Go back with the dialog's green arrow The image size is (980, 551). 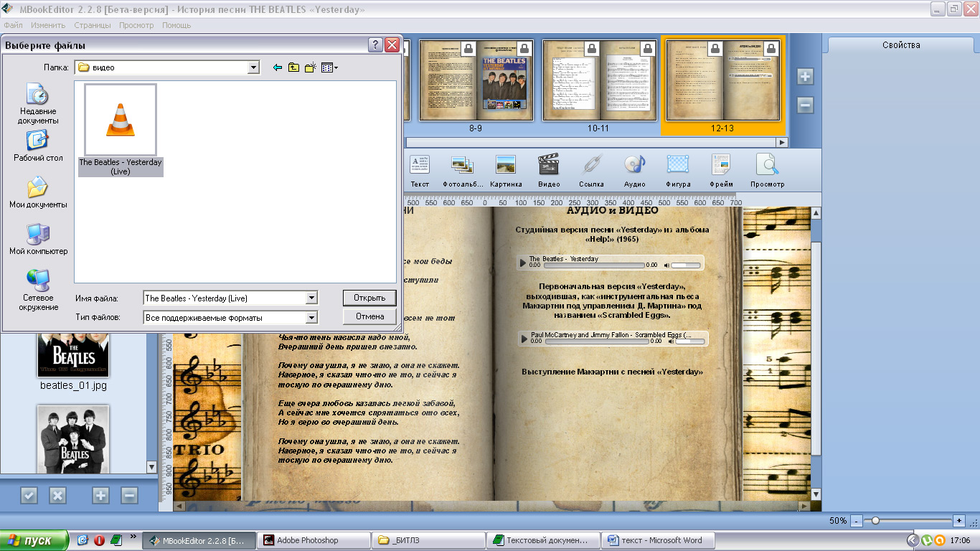pyautogui.click(x=278, y=67)
